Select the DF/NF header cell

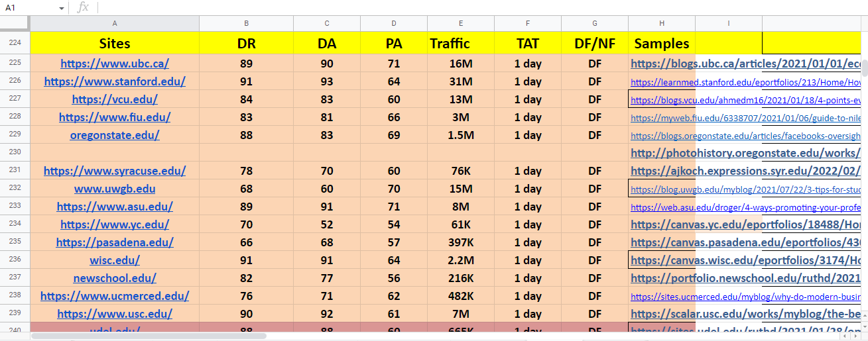coord(595,44)
